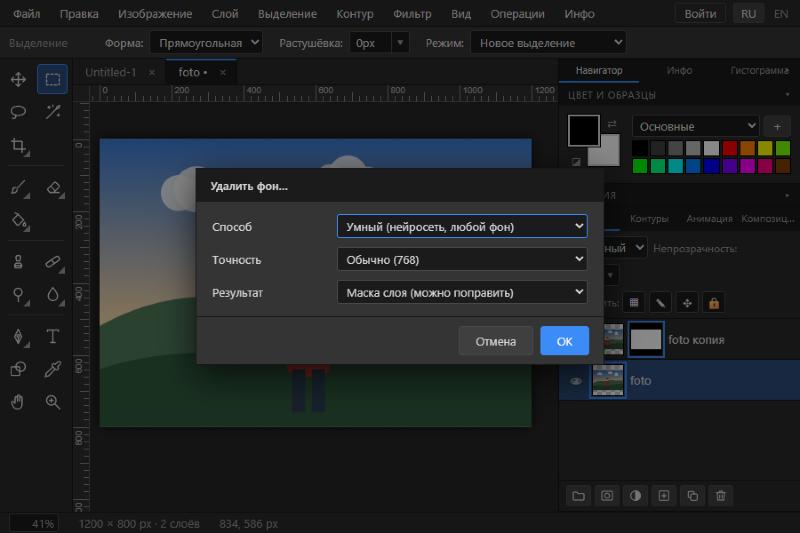Switch interface language to EN
The height and width of the screenshot is (533, 800).
coord(781,14)
